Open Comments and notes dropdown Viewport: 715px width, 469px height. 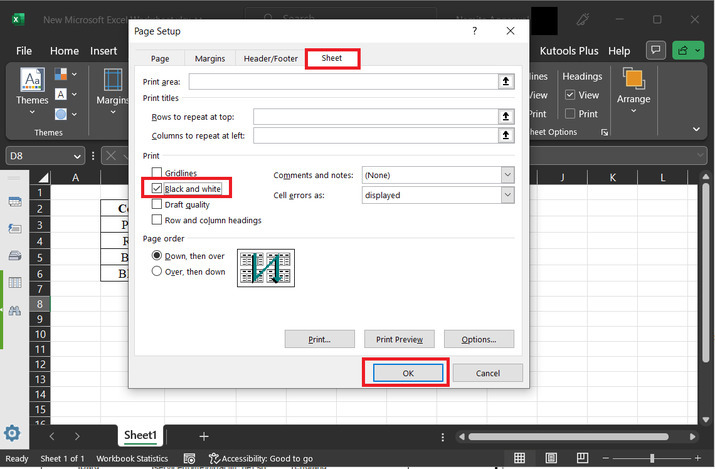coord(508,175)
